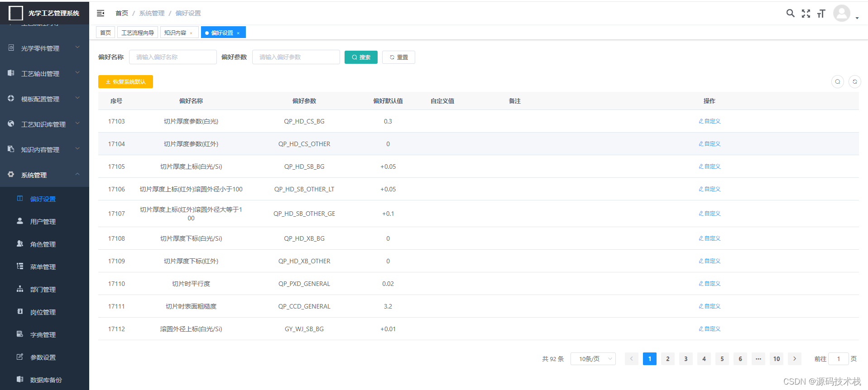868x390 pixels.
Task: Close the 知识内容 tab
Action: (x=191, y=33)
